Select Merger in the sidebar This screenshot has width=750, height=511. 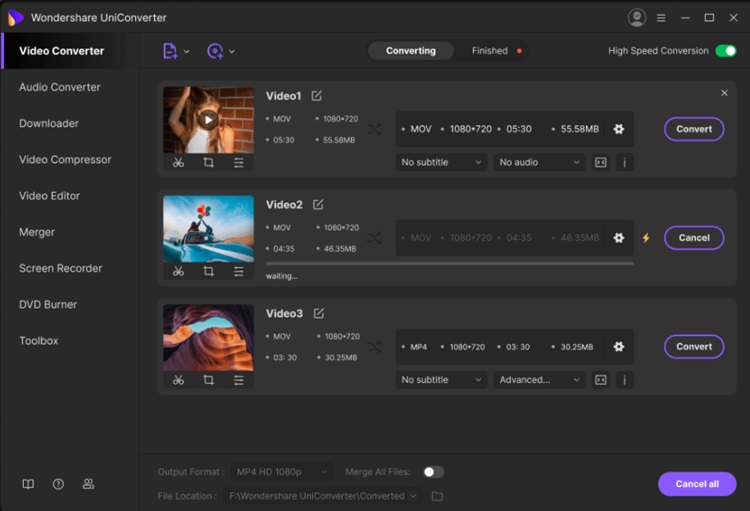point(37,232)
